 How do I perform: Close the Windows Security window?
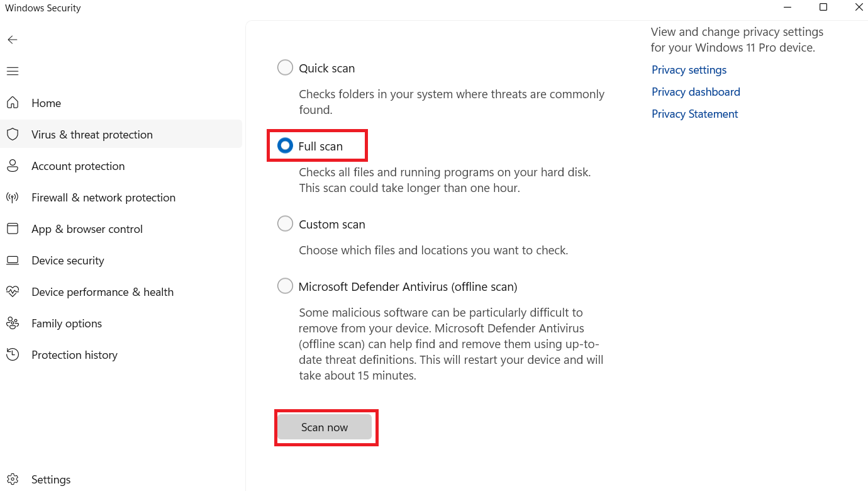tap(859, 8)
